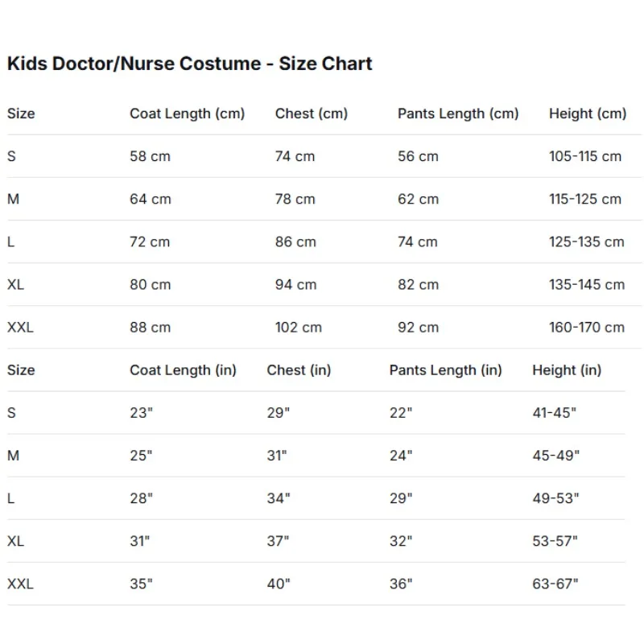Select the 105-115 cm height cell

point(585,156)
